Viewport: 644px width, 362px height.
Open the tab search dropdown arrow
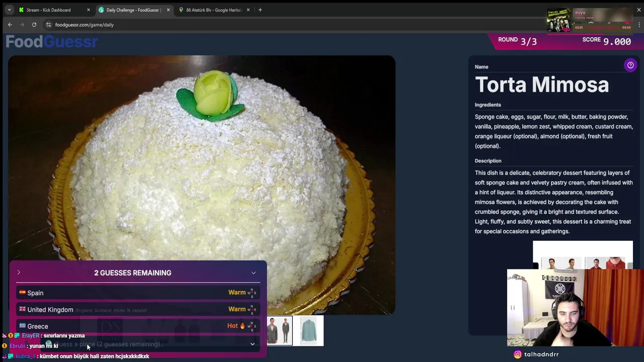tap(9, 10)
